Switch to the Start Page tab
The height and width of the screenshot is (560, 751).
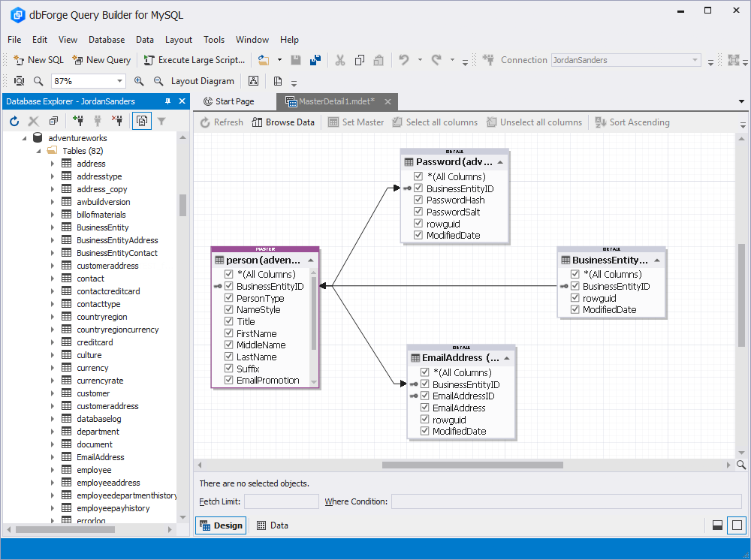pyautogui.click(x=228, y=101)
